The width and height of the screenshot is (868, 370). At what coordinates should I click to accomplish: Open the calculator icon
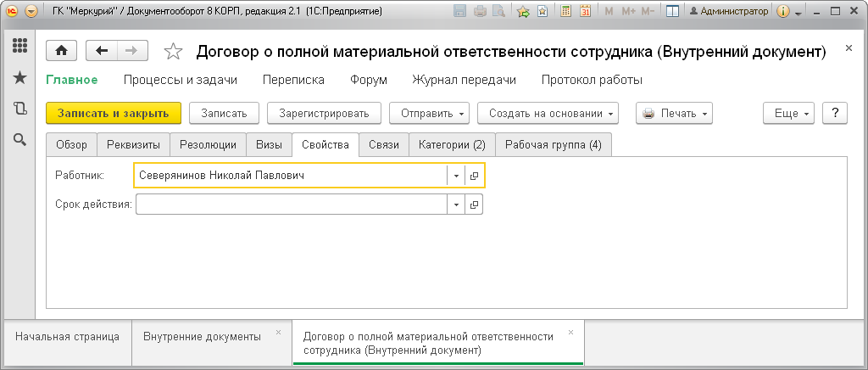point(565,11)
